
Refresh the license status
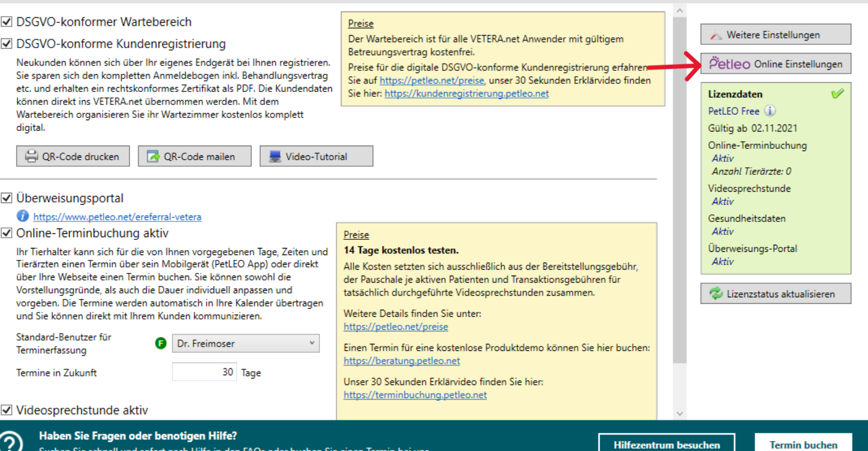(x=776, y=293)
